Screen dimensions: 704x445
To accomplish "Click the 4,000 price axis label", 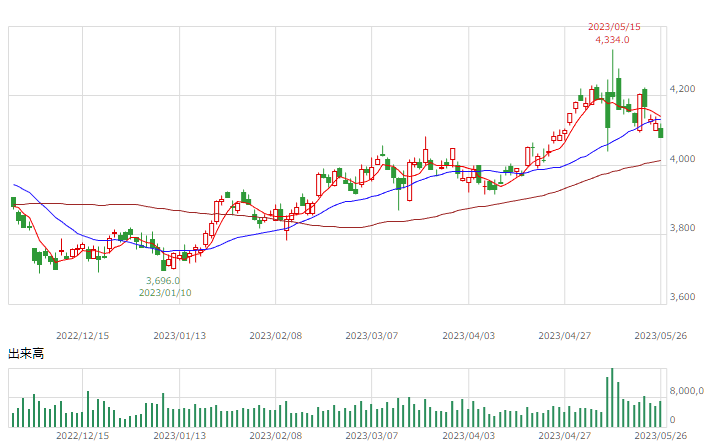I will coord(682,159).
